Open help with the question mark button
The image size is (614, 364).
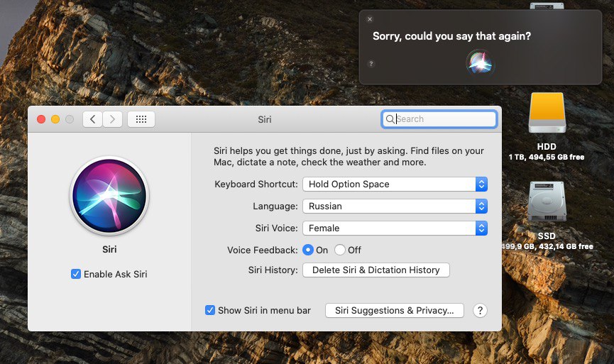480,310
